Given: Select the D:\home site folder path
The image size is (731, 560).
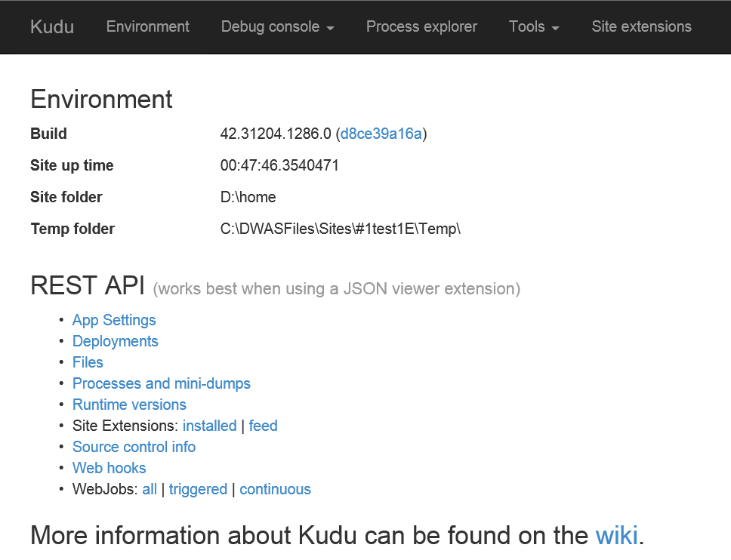Looking at the screenshot, I should coord(248,197).
